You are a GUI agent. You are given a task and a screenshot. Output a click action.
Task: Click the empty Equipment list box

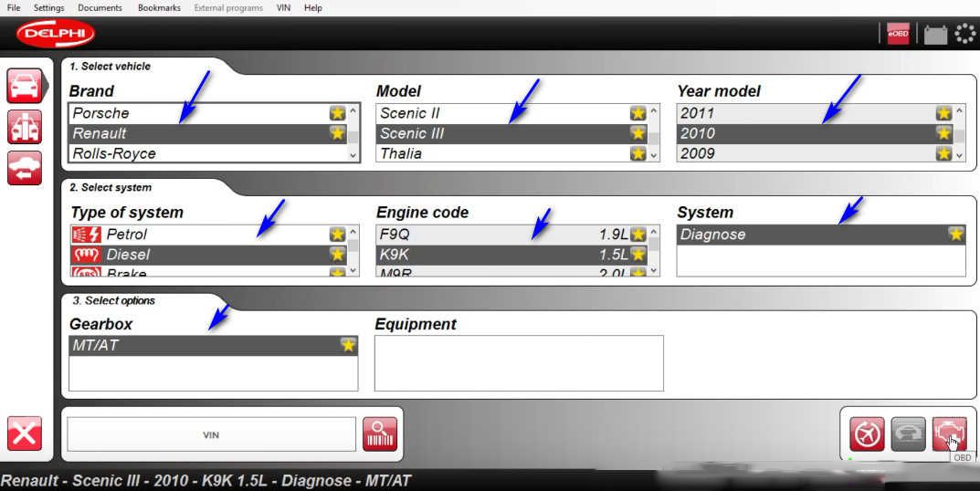pos(519,363)
